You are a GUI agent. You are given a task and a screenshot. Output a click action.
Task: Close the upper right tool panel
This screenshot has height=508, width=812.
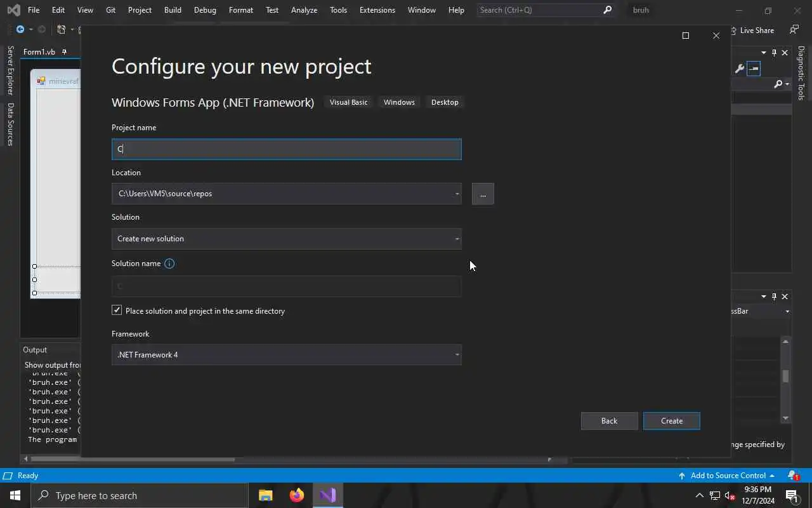coord(785,53)
